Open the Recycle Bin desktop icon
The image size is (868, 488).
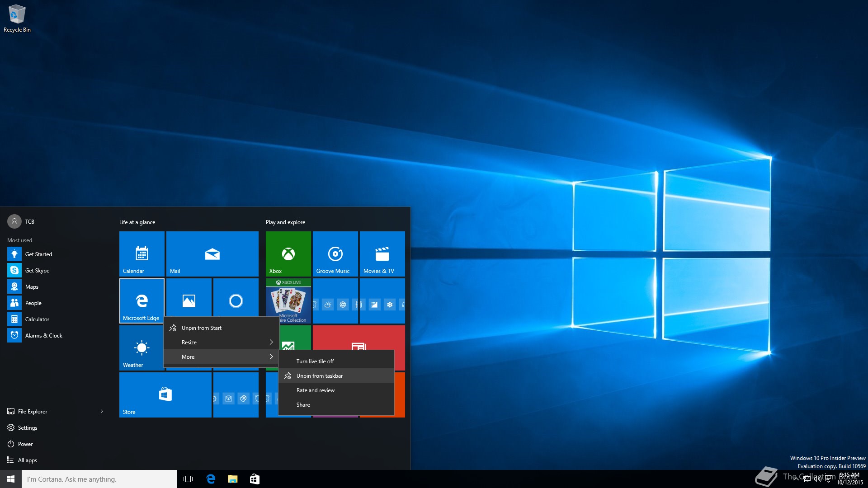(17, 18)
